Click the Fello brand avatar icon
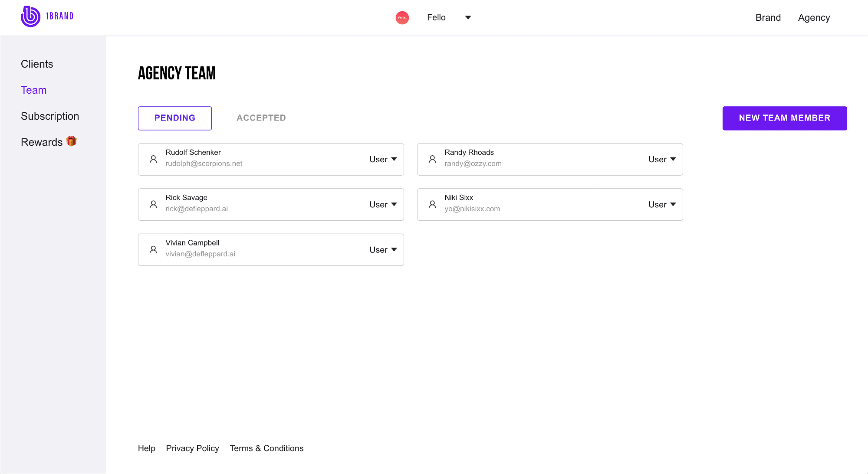Image resolution: width=868 pixels, height=474 pixels. point(402,18)
